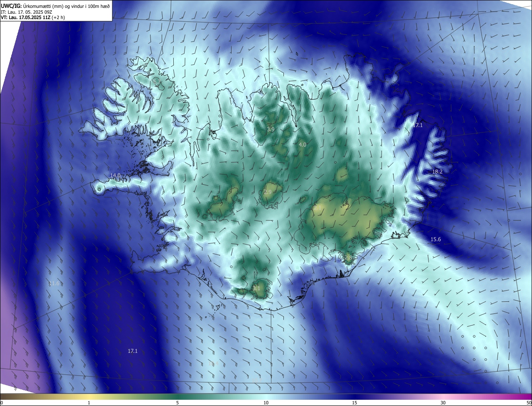Click the 3.9 value label on the map

point(271,130)
